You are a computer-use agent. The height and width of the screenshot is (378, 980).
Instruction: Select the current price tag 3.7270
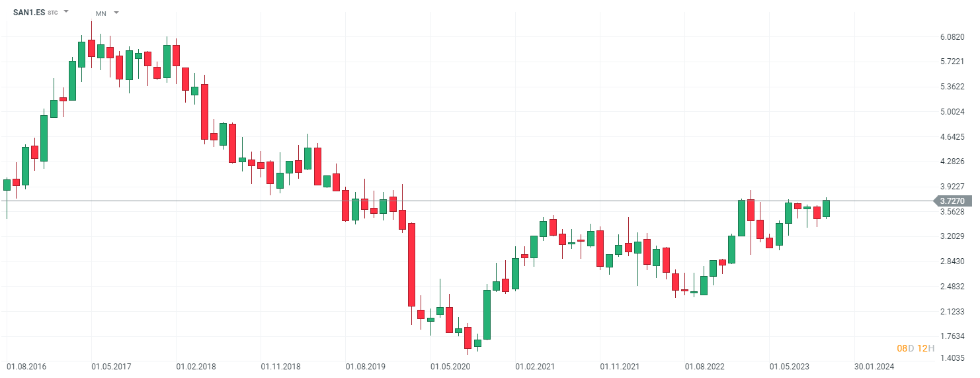point(951,201)
